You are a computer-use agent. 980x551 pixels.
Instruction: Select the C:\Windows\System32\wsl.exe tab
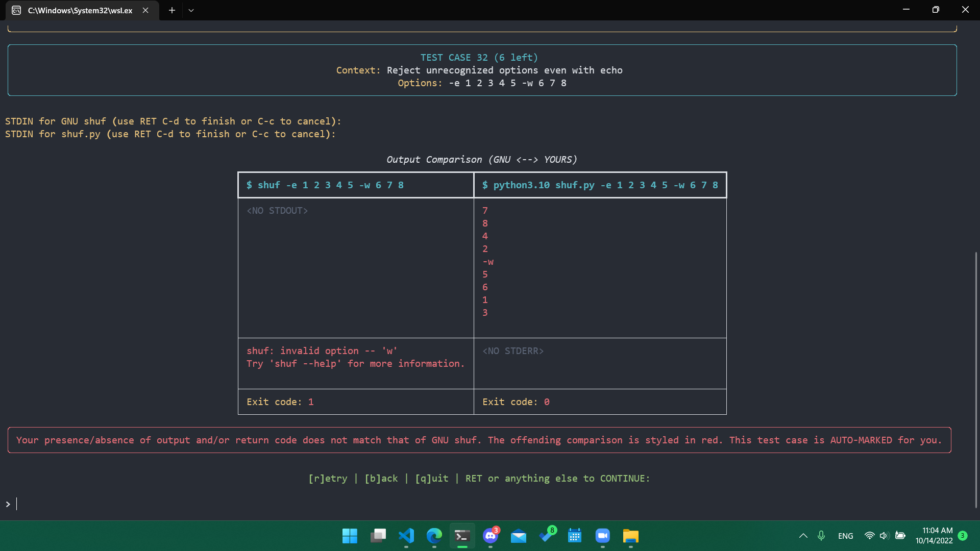(x=80, y=10)
